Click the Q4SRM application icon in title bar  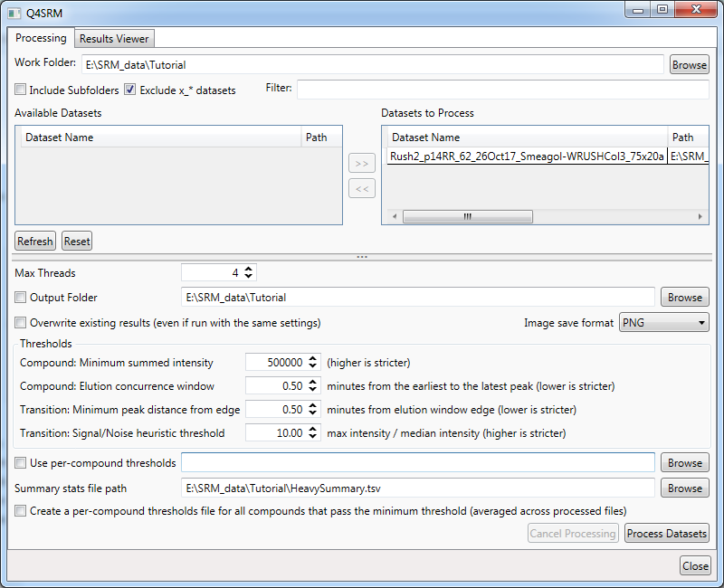click(x=14, y=13)
